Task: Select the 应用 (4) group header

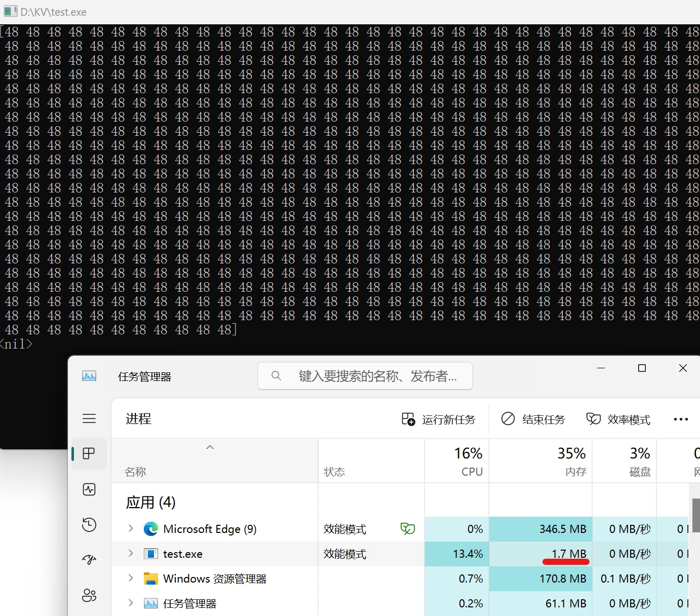Action: coord(150,502)
